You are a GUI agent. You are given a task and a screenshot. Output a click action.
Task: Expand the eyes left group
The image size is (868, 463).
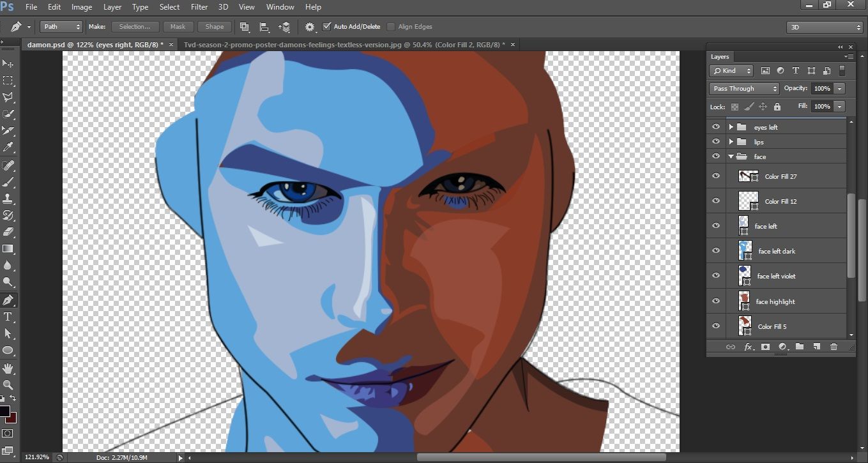point(731,127)
